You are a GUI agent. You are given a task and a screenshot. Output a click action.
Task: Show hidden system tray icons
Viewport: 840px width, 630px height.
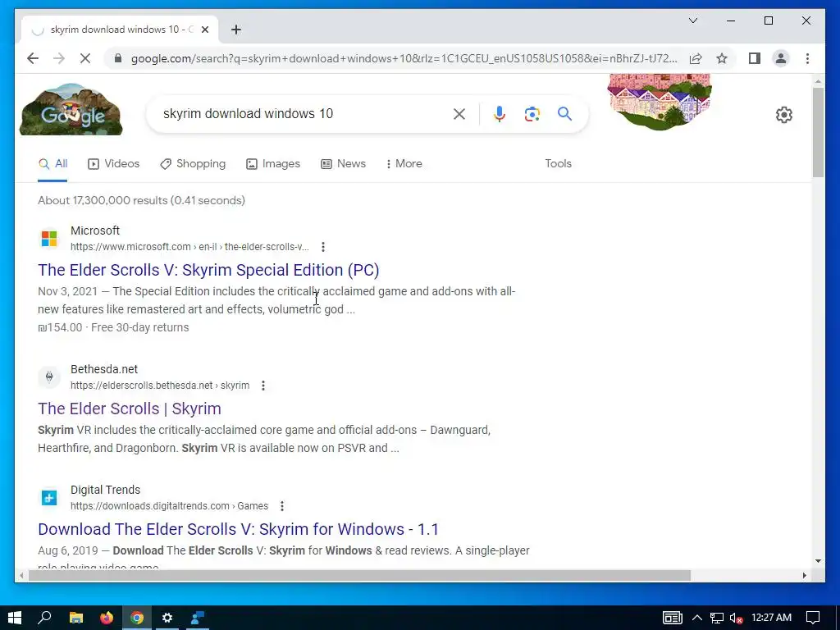coord(697,618)
